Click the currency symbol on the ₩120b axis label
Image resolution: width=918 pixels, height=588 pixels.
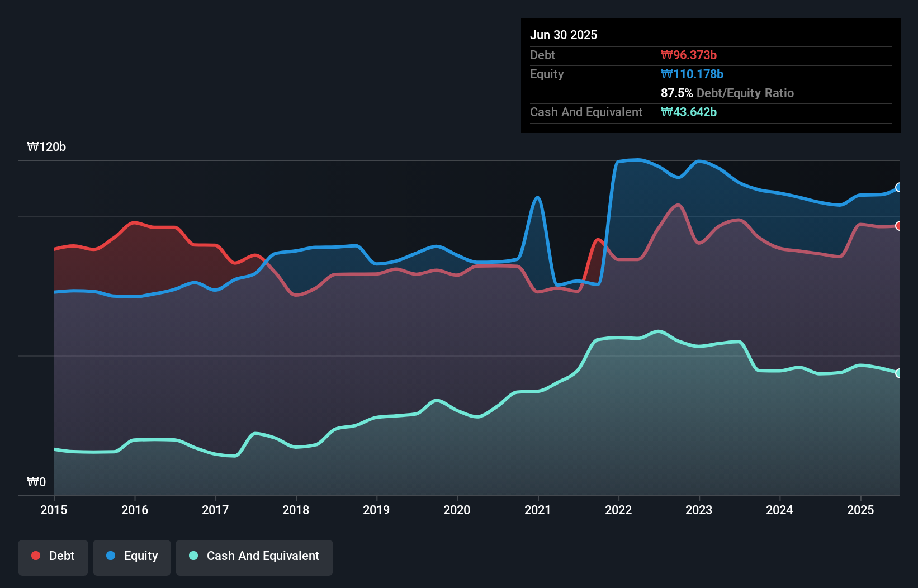coord(34,147)
